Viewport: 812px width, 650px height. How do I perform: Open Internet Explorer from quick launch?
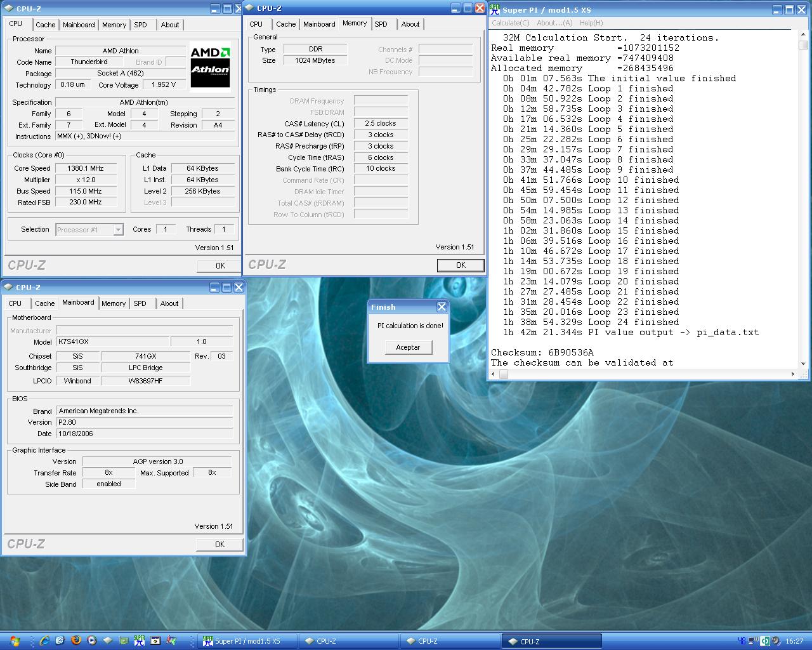pos(44,640)
